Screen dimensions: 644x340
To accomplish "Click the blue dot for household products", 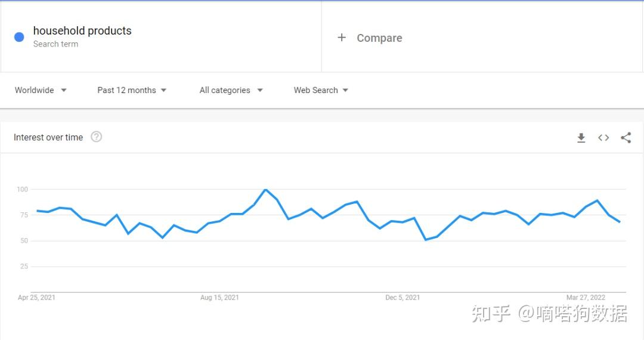I will pos(19,37).
